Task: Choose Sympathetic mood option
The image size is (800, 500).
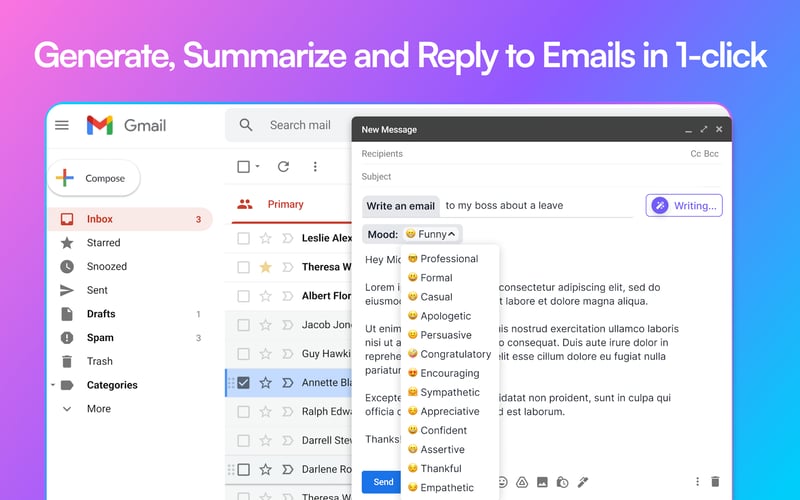Action: 443,392
